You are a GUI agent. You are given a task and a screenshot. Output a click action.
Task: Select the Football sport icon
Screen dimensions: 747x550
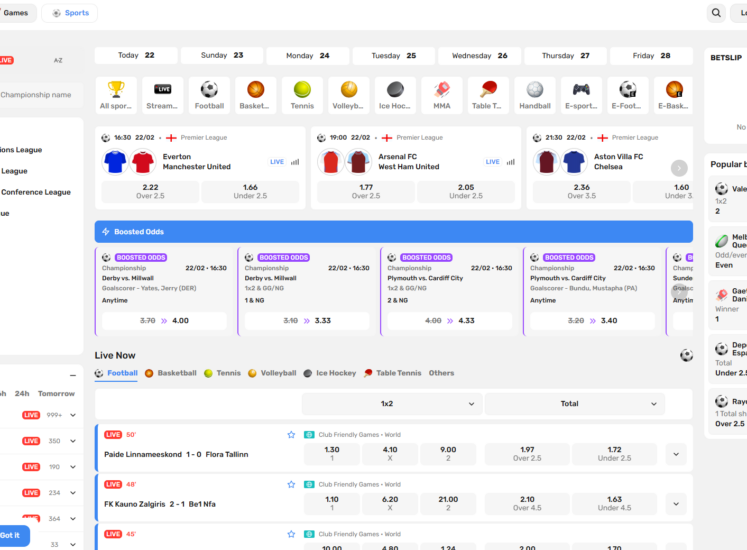(209, 95)
